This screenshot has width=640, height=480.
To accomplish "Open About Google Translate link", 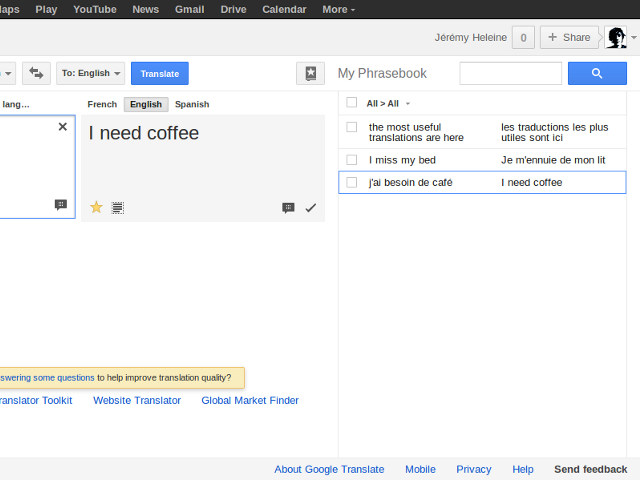I will coord(329,469).
